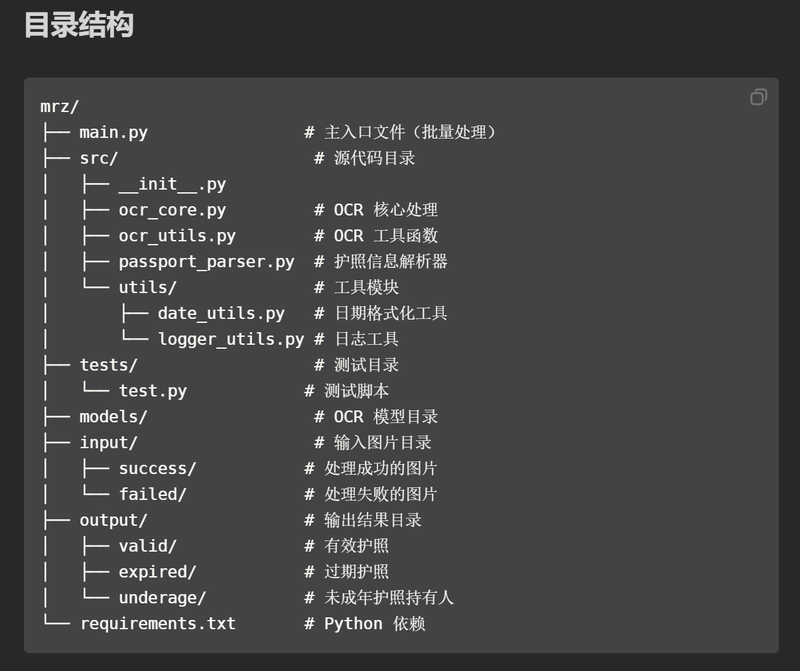Click test.py under tests
Screen dimensions: 800x671
[152, 391]
